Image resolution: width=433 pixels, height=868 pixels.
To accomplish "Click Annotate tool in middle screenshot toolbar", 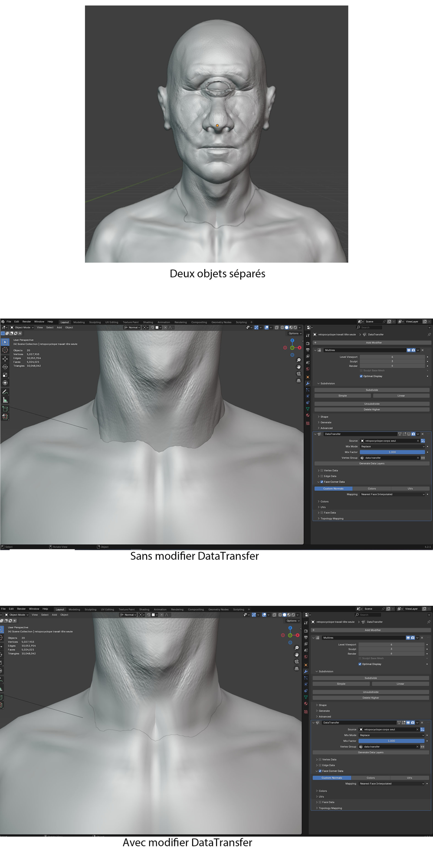I will 5,392.
